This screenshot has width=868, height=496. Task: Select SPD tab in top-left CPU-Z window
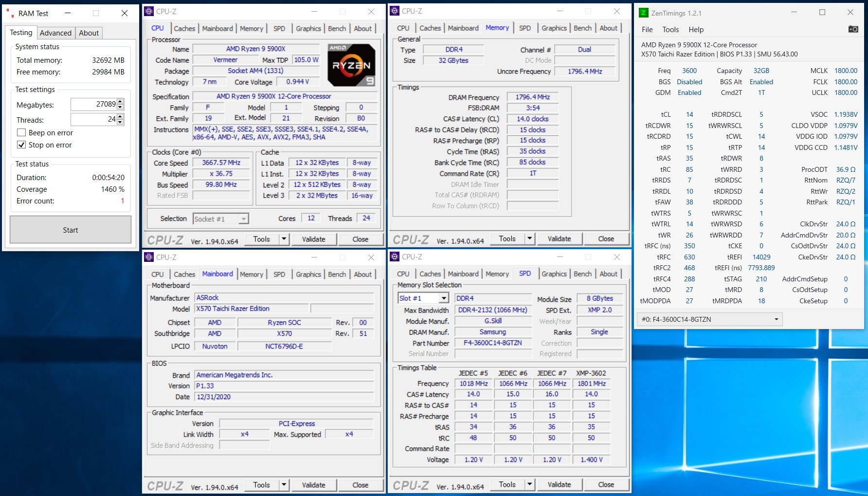[x=279, y=28]
